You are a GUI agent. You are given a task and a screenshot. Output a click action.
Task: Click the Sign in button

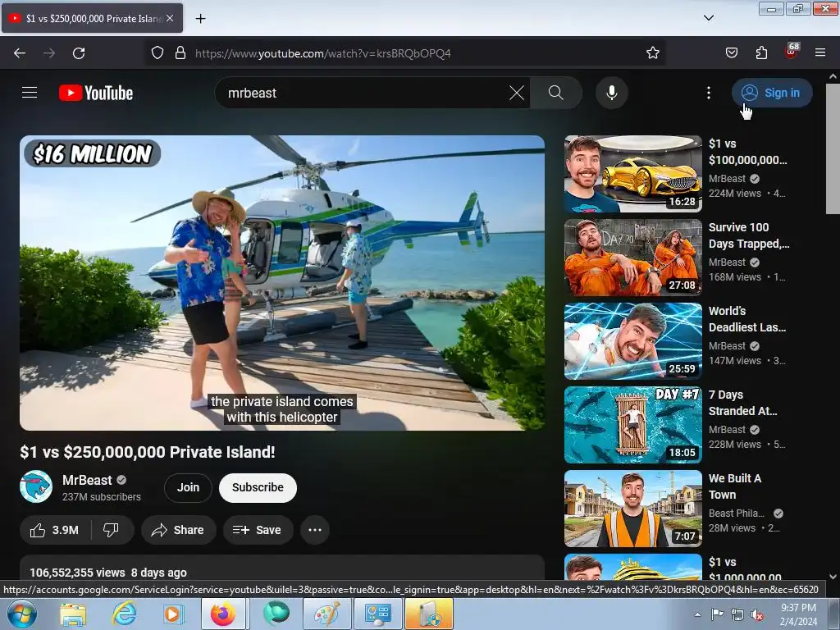772,93
